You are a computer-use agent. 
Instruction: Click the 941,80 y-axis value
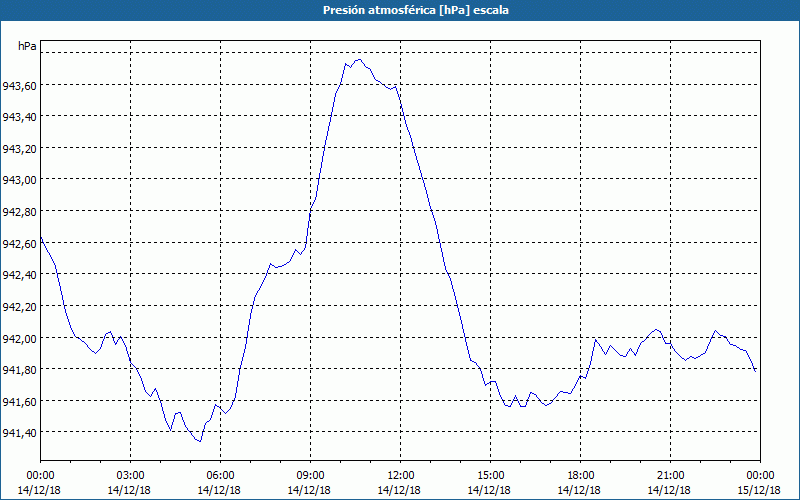(19, 370)
